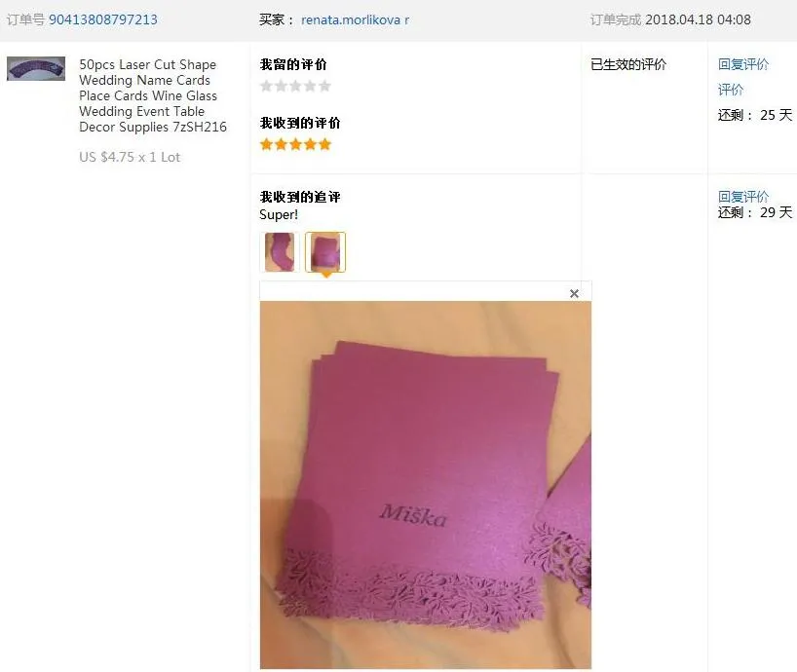Click the first orange star of received rating
This screenshot has width=797, height=672.
click(266, 145)
